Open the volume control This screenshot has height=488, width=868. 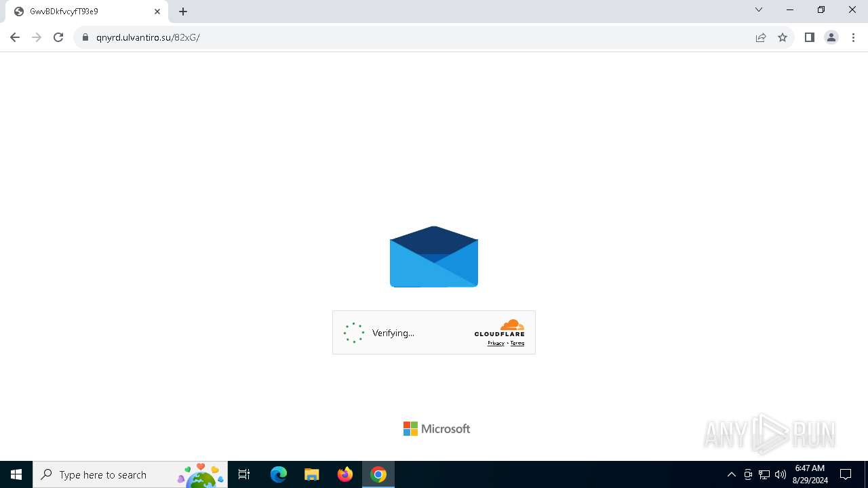pyautogui.click(x=781, y=474)
